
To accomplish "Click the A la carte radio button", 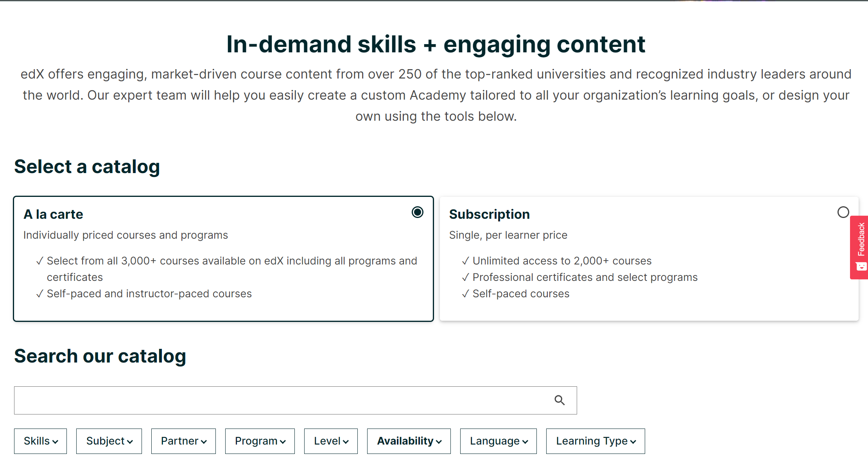I will pyautogui.click(x=417, y=213).
